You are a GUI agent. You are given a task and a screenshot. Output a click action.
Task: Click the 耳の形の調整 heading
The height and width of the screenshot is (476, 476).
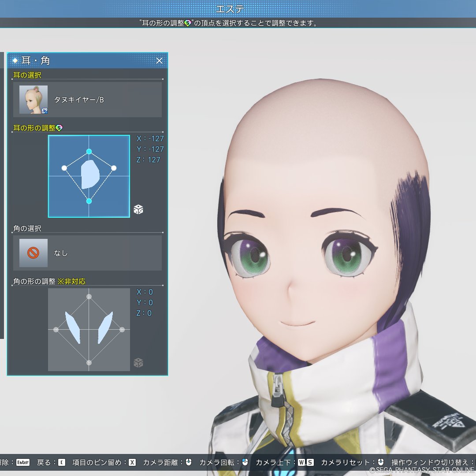tap(34, 128)
